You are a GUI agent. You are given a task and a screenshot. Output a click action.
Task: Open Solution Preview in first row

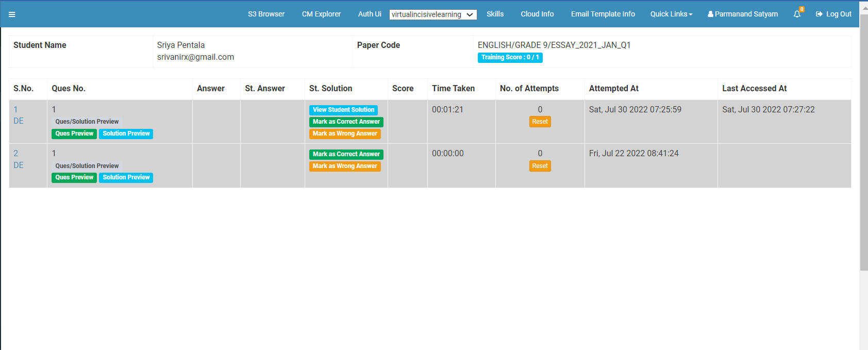pos(126,134)
